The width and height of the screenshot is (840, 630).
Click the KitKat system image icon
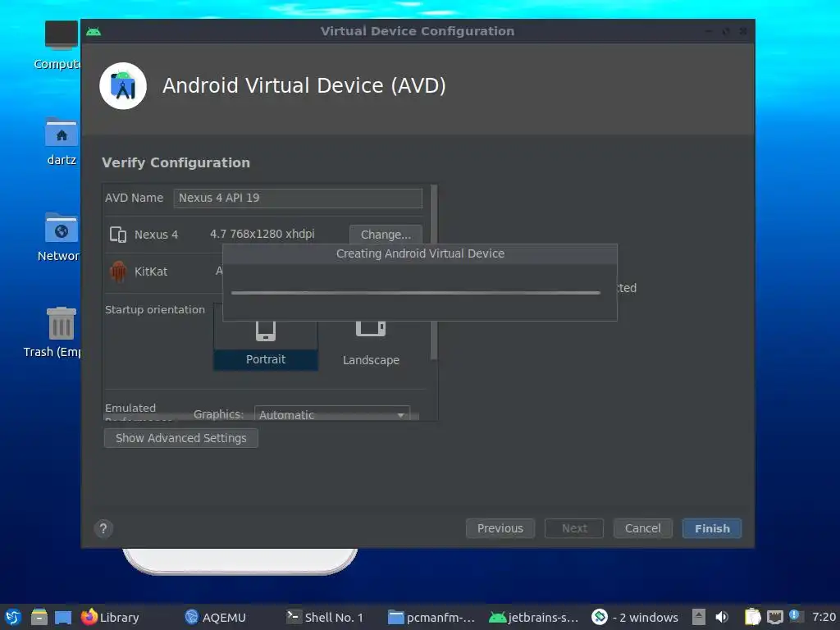[118, 272]
